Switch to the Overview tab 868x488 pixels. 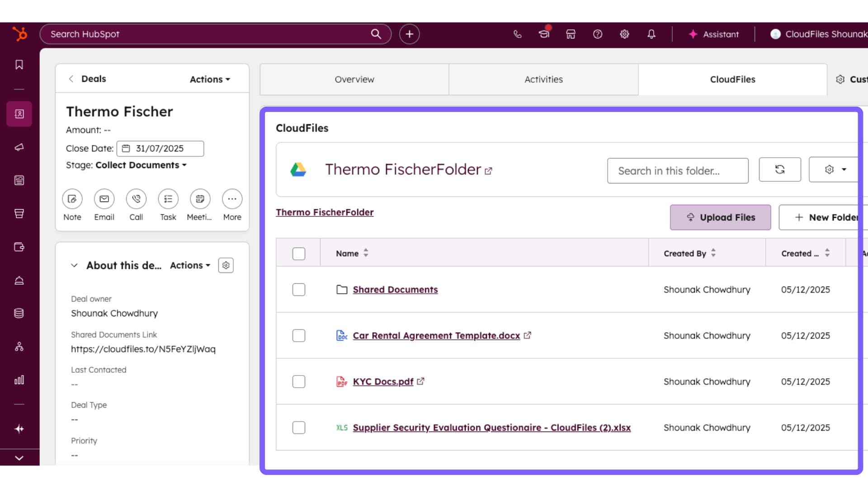(x=354, y=79)
